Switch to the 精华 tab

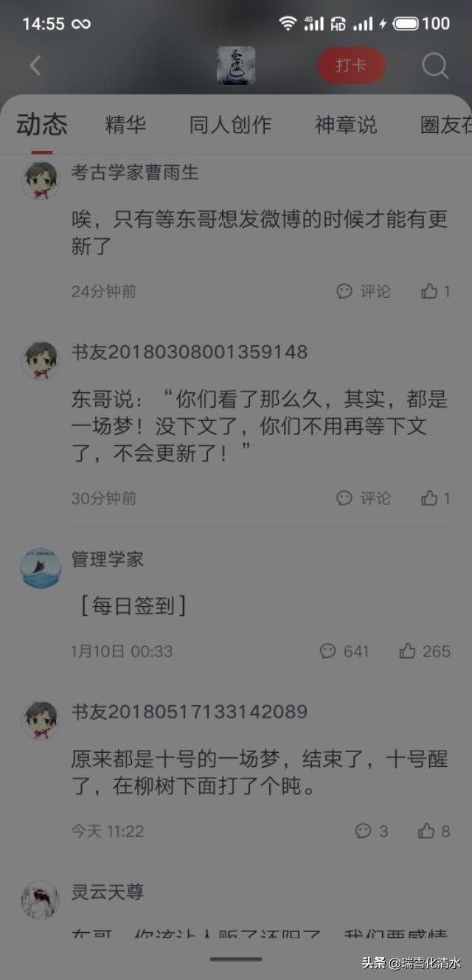[x=126, y=125]
